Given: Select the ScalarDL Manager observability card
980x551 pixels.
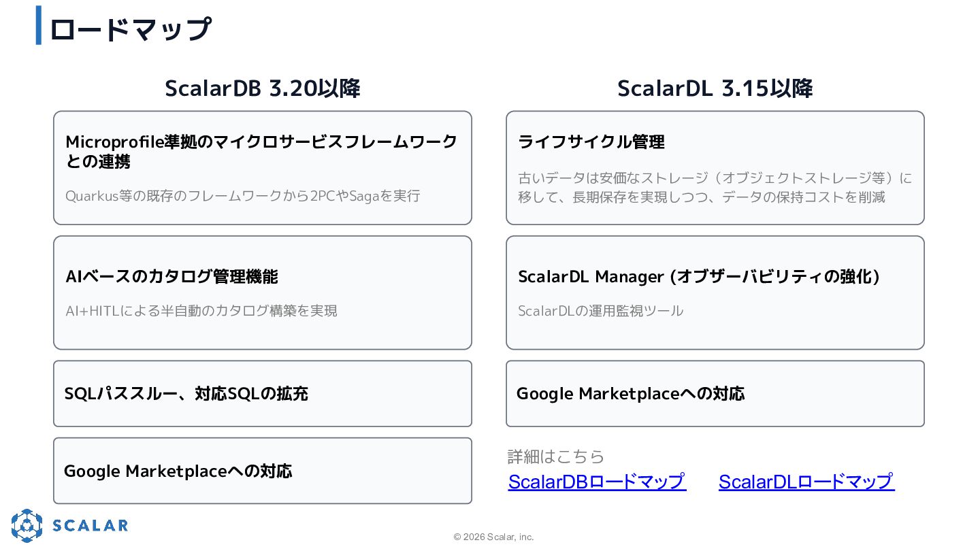Looking at the screenshot, I should pos(715,293).
